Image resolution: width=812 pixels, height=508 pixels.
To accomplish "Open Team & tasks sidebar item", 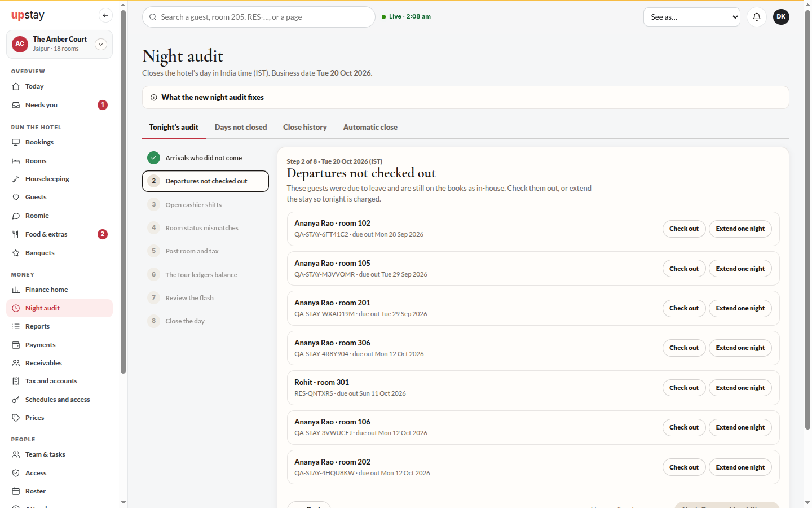I will (x=59, y=454).
